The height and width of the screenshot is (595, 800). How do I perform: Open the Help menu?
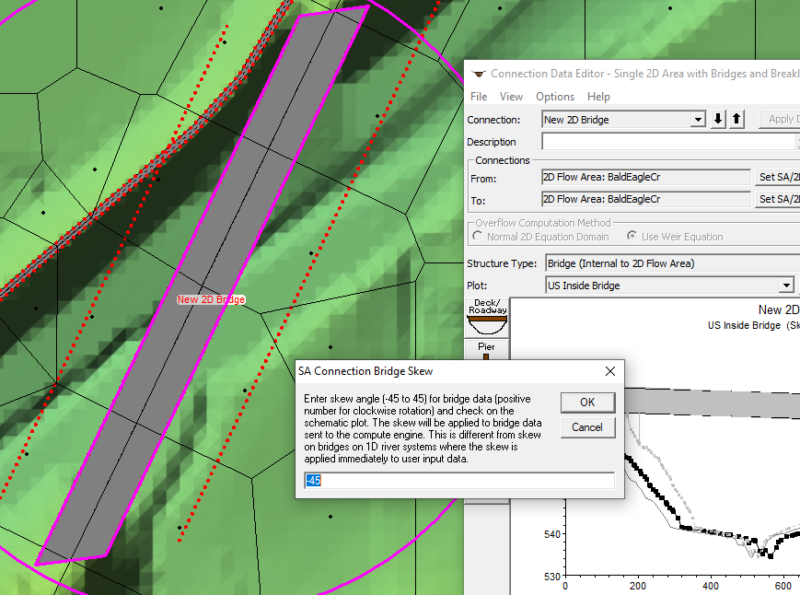tap(598, 97)
